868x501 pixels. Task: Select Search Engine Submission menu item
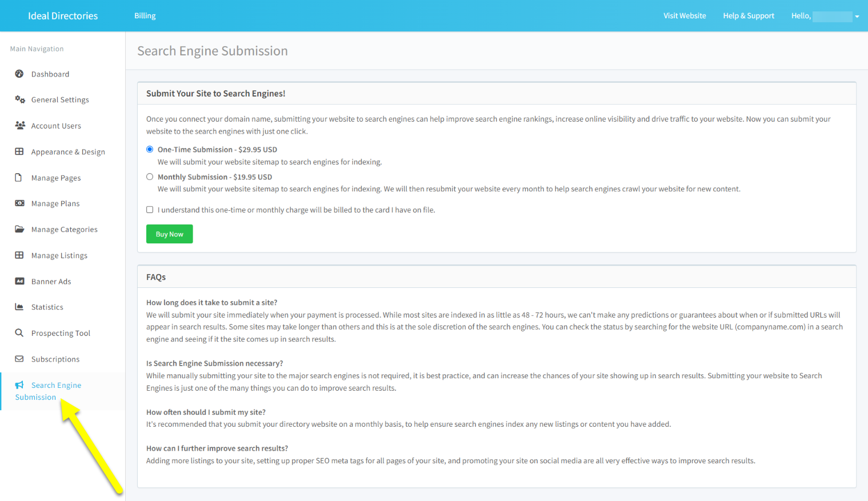click(x=63, y=391)
